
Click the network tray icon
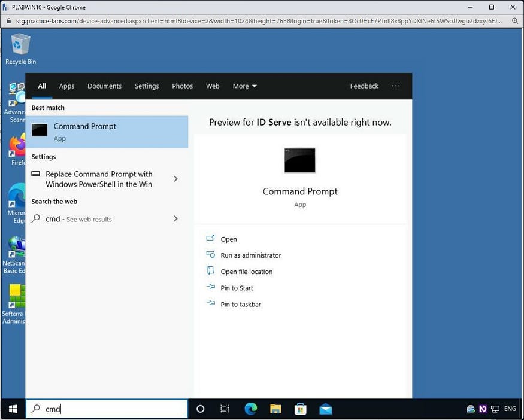495,409
